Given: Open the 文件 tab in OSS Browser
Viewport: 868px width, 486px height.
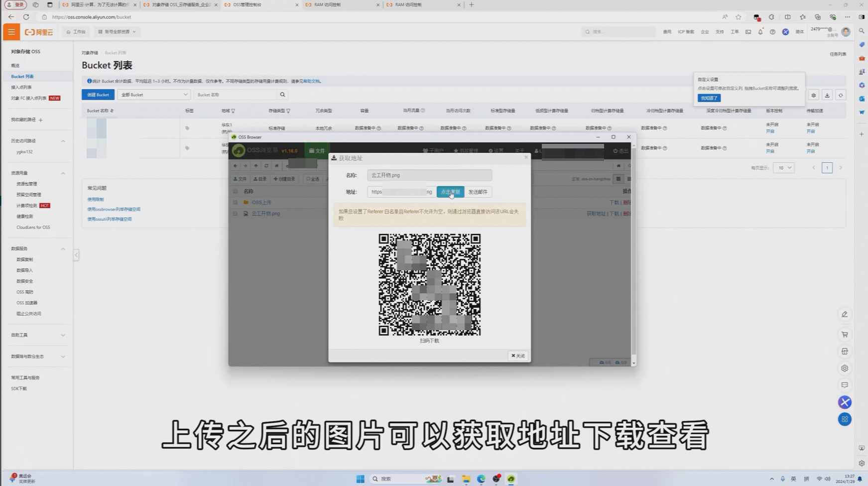Looking at the screenshot, I should (x=317, y=151).
